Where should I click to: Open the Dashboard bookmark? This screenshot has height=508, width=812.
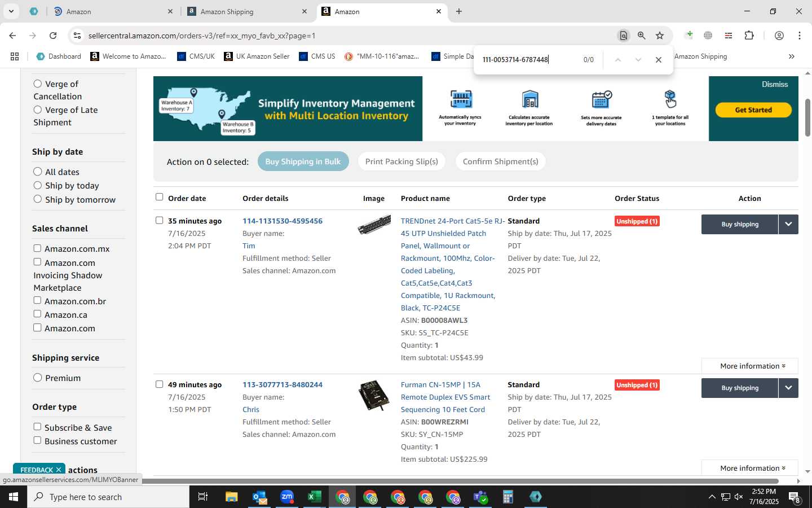tap(59, 56)
